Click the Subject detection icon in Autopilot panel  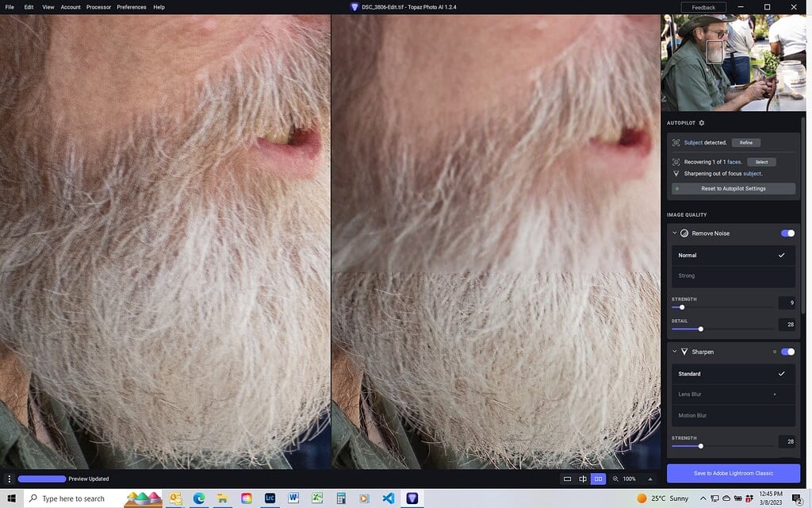[675, 142]
